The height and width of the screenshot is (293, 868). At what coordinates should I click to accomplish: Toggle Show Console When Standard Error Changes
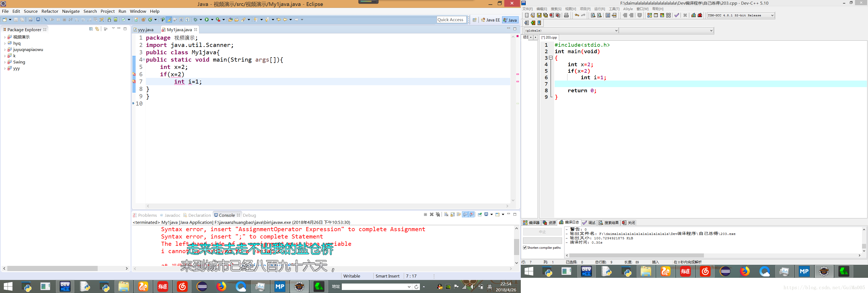point(471,214)
